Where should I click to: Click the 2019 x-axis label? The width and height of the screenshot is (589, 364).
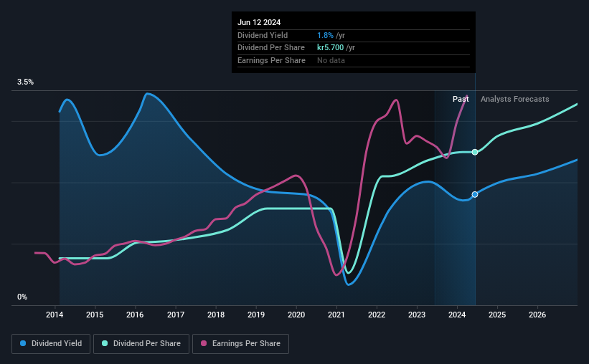click(x=256, y=315)
